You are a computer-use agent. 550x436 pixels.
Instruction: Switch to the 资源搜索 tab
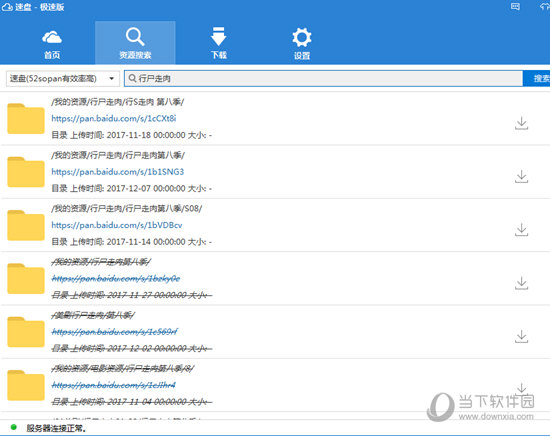pos(135,43)
